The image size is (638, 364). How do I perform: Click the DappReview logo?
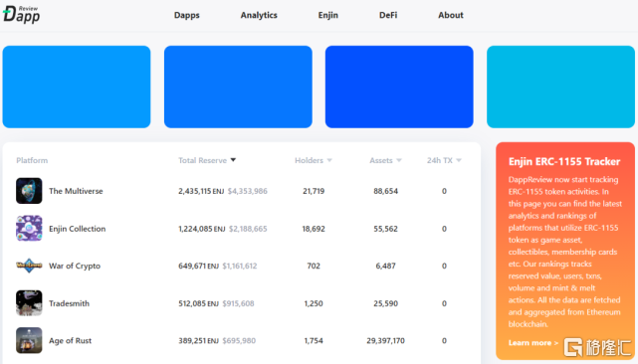tap(22, 15)
